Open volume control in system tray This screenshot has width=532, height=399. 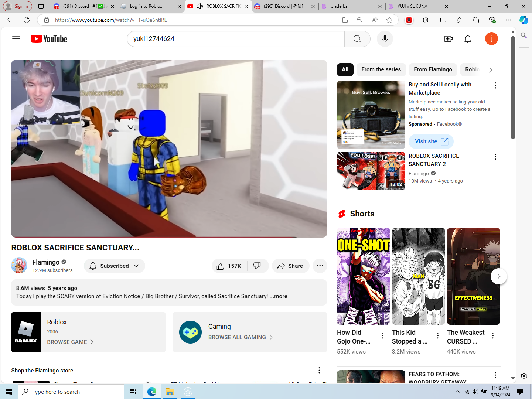tap(475, 392)
